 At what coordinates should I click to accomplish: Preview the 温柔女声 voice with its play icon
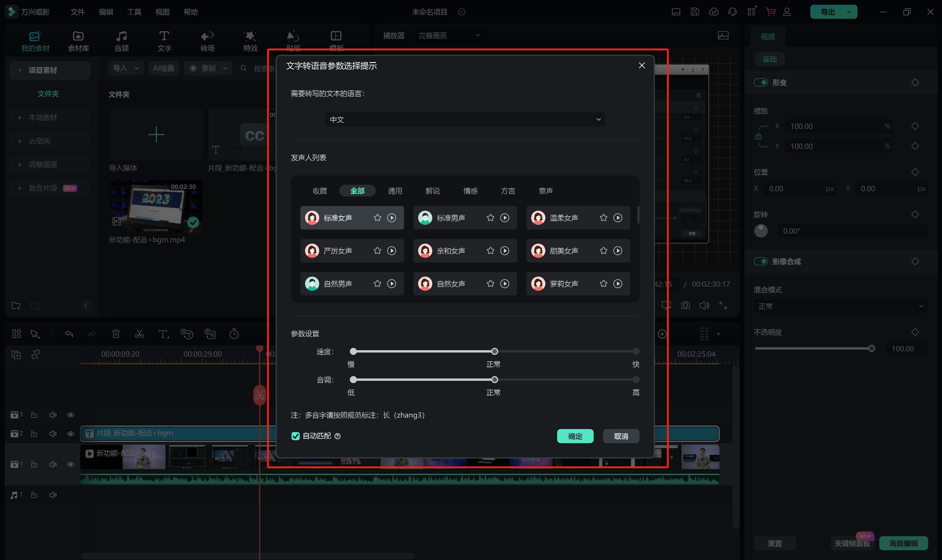(618, 218)
